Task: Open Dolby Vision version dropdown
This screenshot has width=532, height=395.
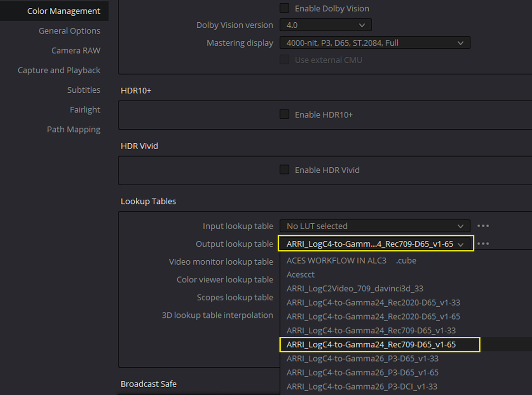Action: coord(325,25)
